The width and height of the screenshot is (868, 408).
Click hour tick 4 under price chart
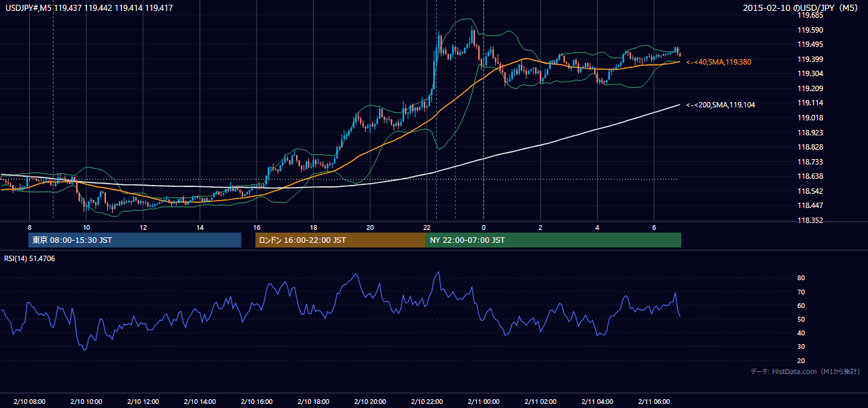coord(597,226)
